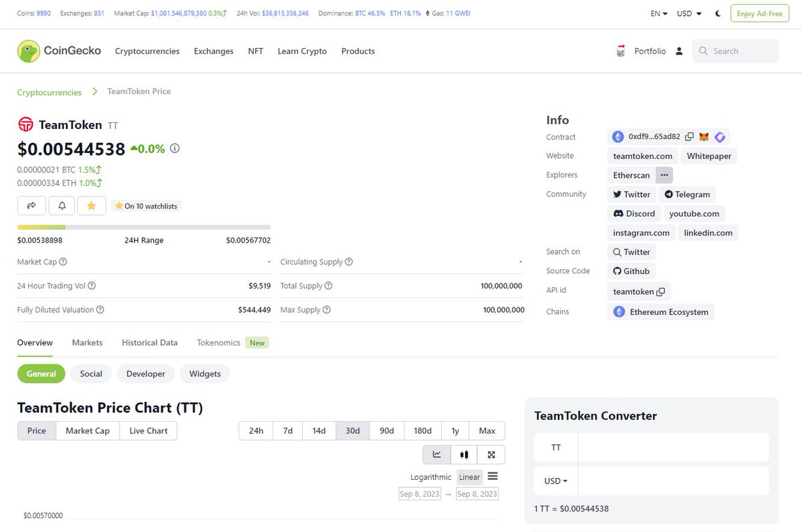This screenshot has width=802, height=532.
Task: Open Learn Crypto nav menu
Action: click(302, 51)
